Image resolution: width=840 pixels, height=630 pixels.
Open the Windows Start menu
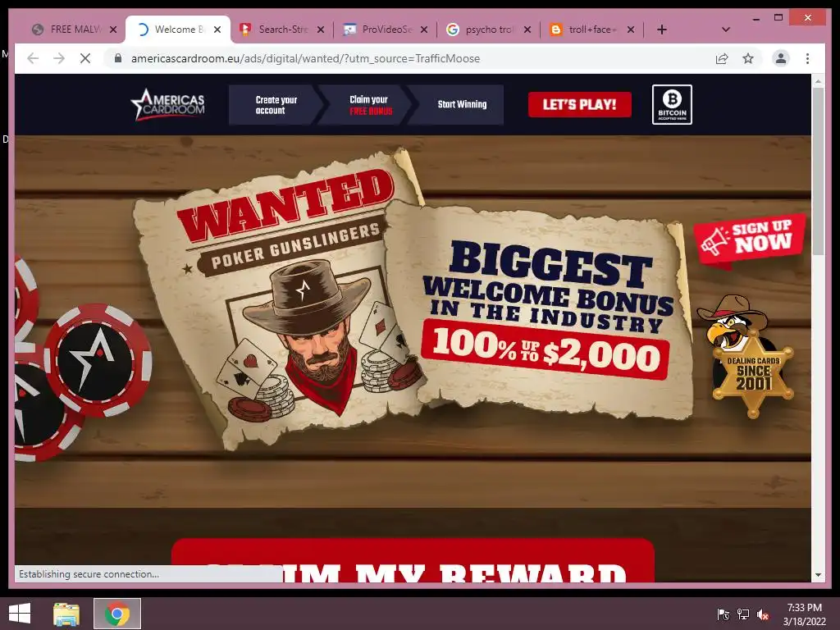[x=20, y=614]
